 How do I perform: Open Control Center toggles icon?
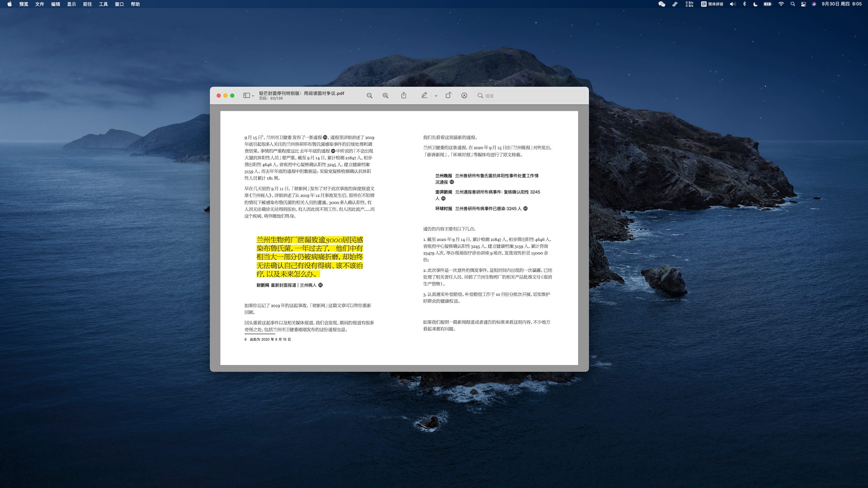click(x=804, y=4)
